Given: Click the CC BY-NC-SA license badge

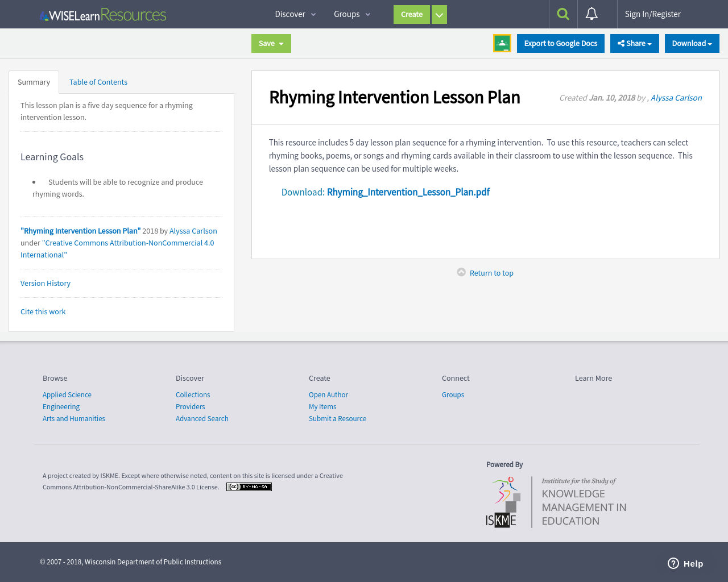Looking at the screenshot, I should 249,487.
